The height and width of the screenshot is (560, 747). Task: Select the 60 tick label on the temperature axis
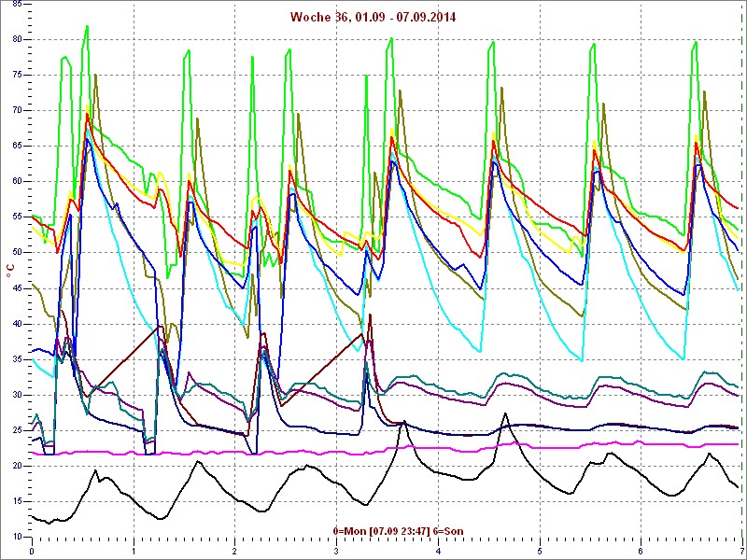pyautogui.click(x=16, y=181)
